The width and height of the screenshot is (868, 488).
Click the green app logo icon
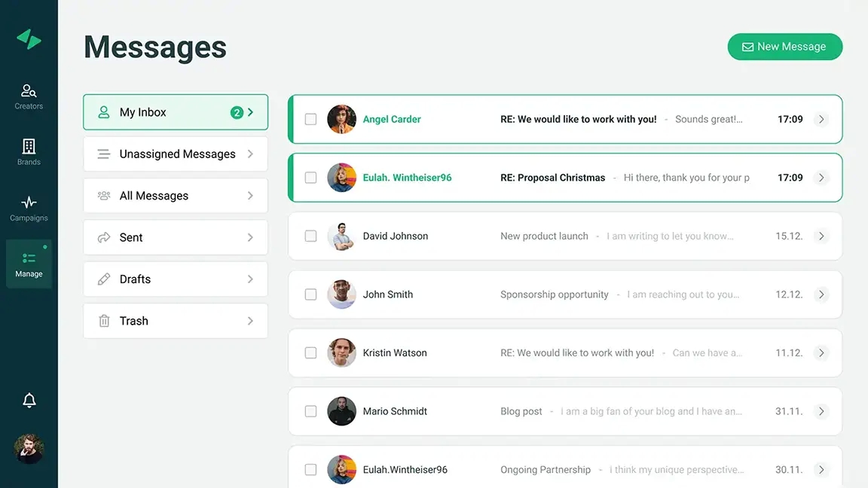29,39
